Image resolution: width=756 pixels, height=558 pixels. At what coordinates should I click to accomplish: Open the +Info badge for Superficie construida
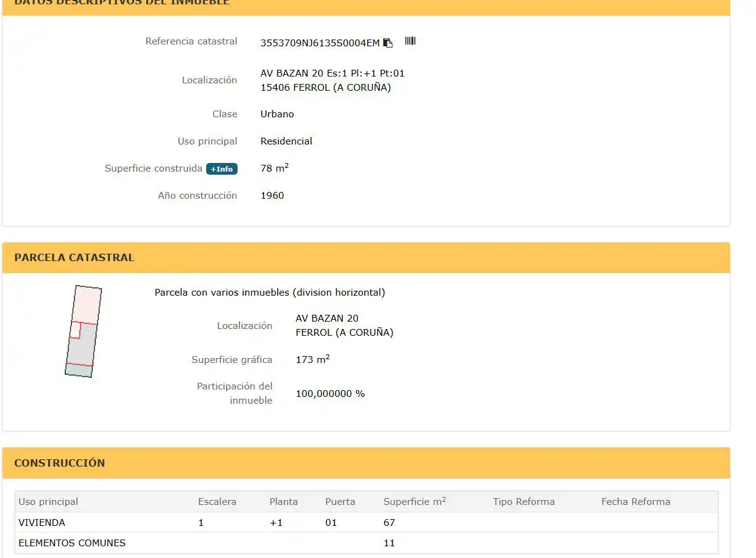click(x=222, y=169)
